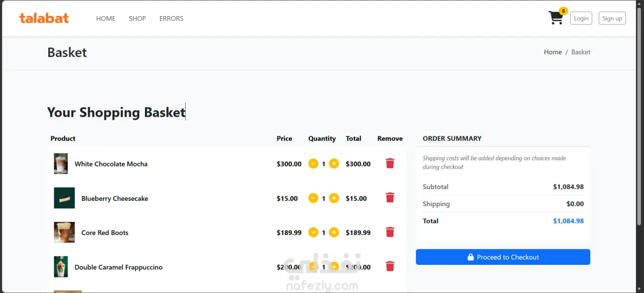Click the Sign up button
The width and height of the screenshot is (644, 293).
(612, 18)
